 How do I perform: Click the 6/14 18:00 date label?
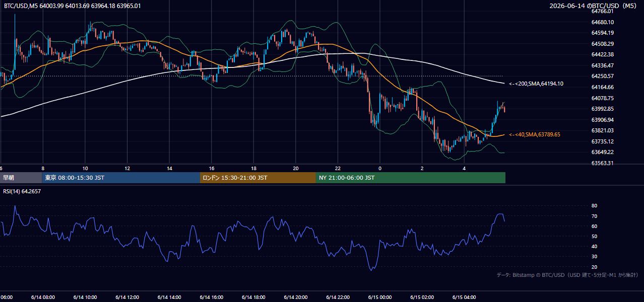point(253,297)
